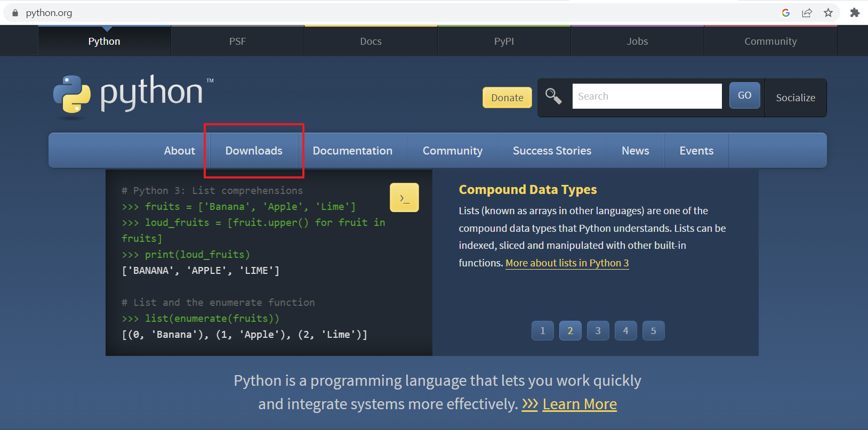Click the magnifying glass search icon
Viewport: 868px width, 430px height.
(553, 96)
